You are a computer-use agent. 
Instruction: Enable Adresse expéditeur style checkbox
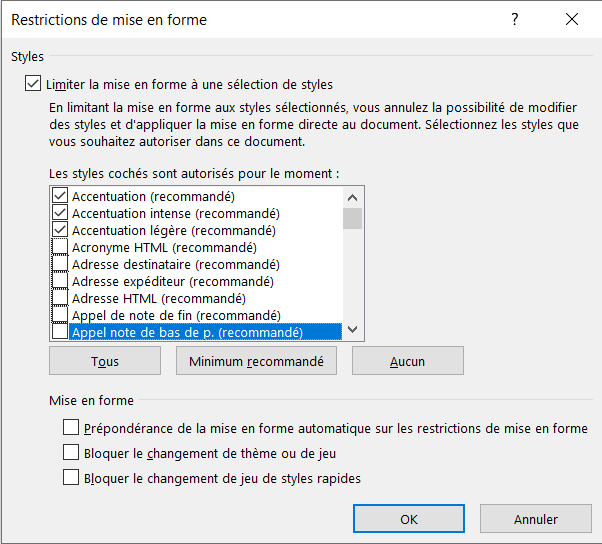click(60, 282)
